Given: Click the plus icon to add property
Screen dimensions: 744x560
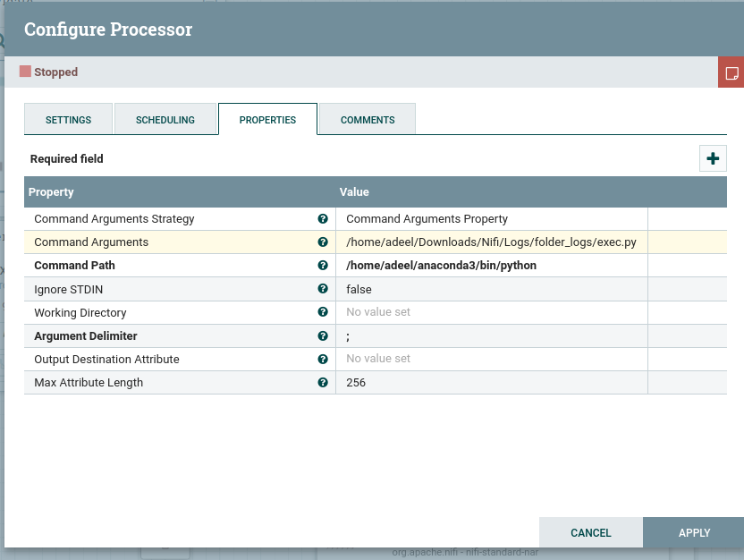Looking at the screenshot, I should coord(713,158).
